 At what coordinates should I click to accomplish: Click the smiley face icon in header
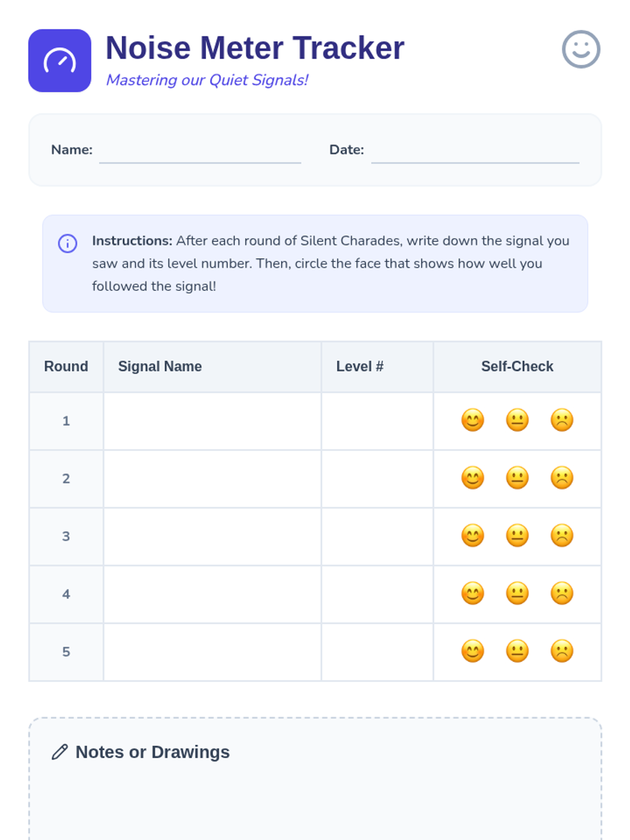click(x=581, y=49)
